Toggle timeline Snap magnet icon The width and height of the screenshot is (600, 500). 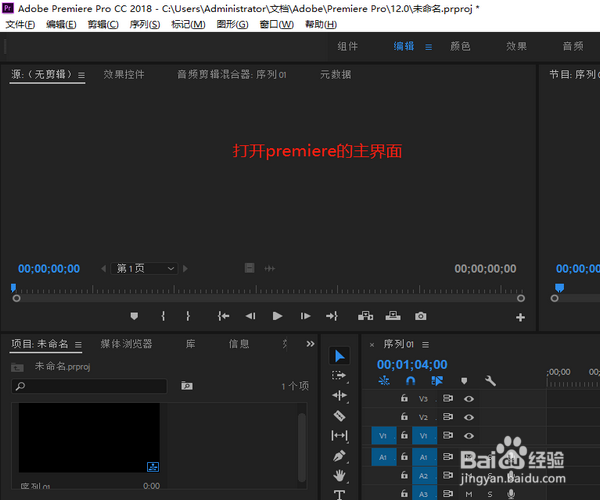point(410,381)
